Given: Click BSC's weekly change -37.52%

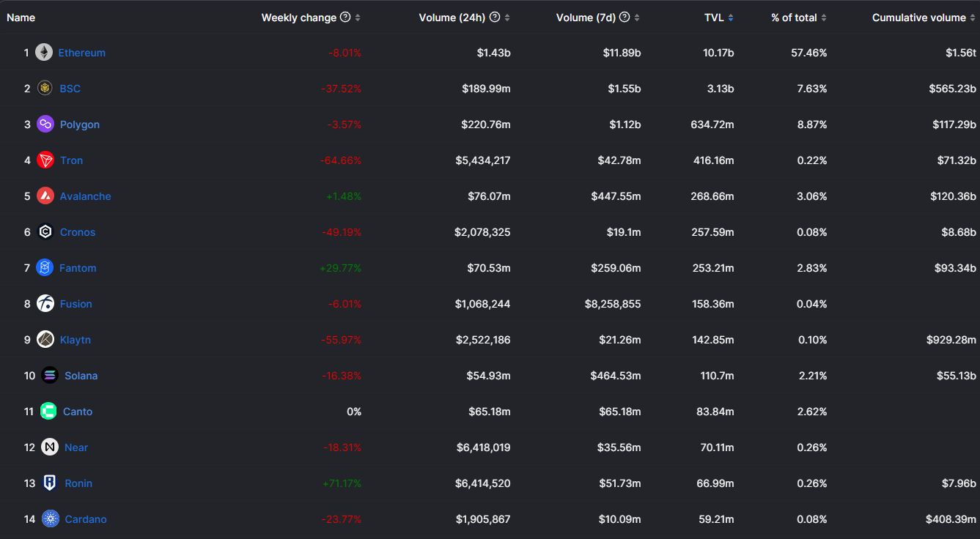Looking at the screenshot, I should click(x=342, y=89).
